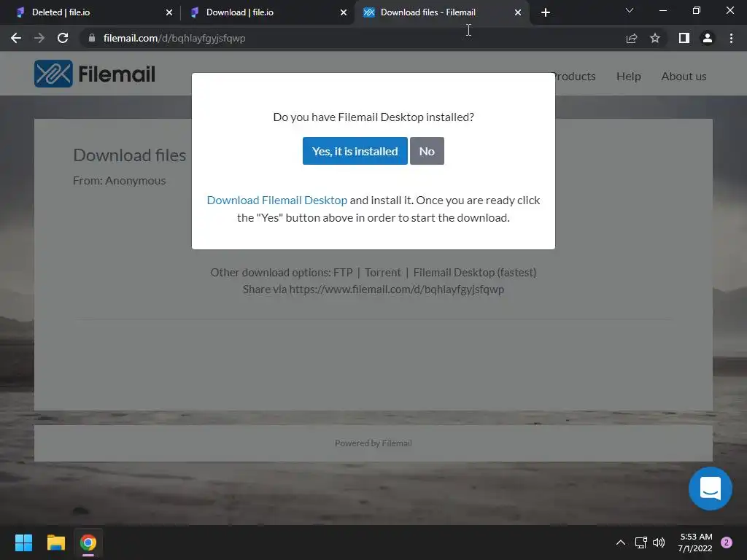
Task: Open About us in header
Action: 684,76
